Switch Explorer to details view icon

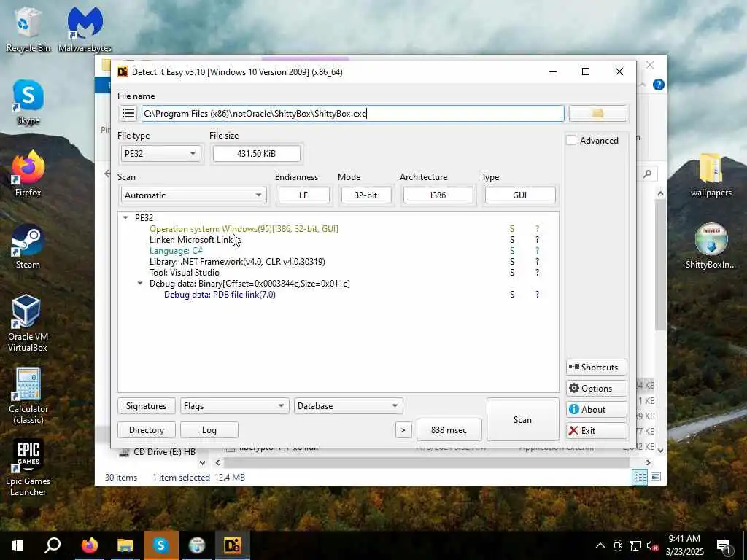tap(640, 477)
